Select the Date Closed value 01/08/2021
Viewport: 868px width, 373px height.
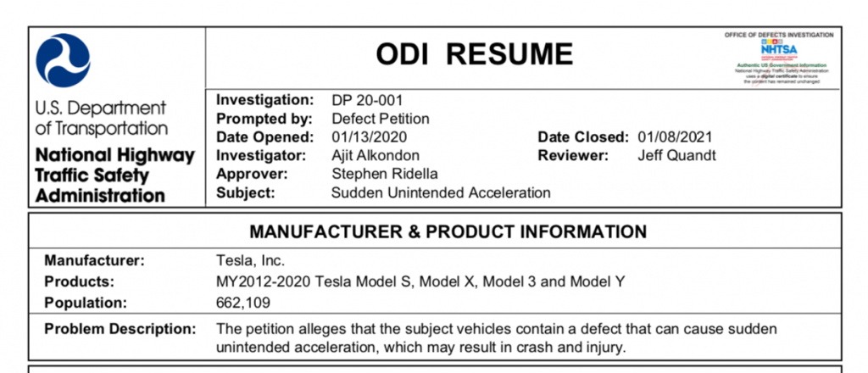(x=676, y=137)
